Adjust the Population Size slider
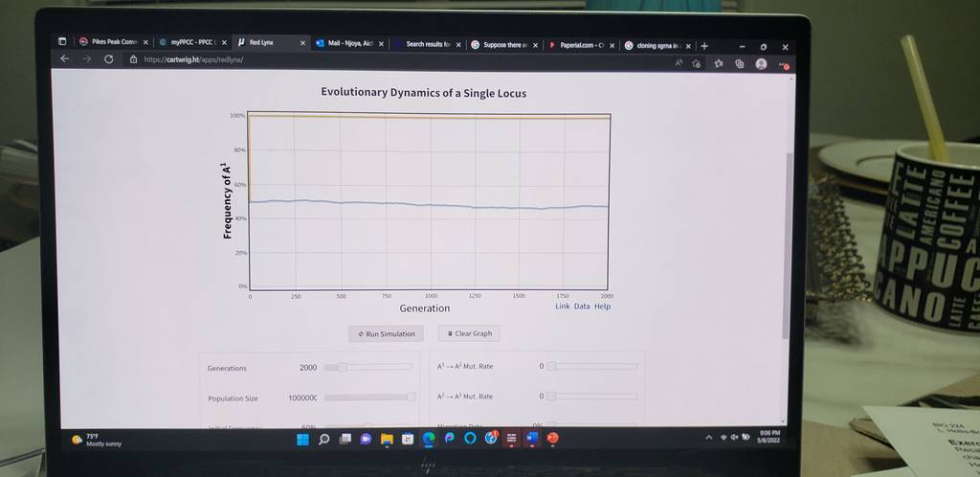 pos(370,397)
